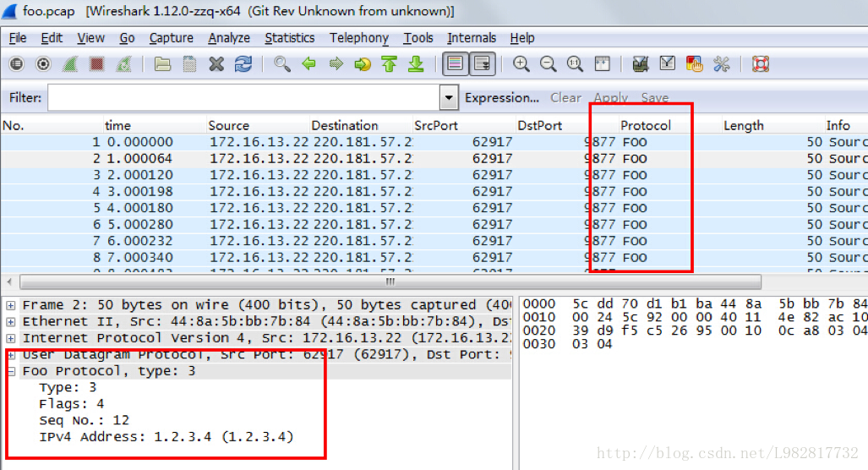This screenshot has width=868, height=470.
Task: Open the File menu
Action: (x=18, y=38)
